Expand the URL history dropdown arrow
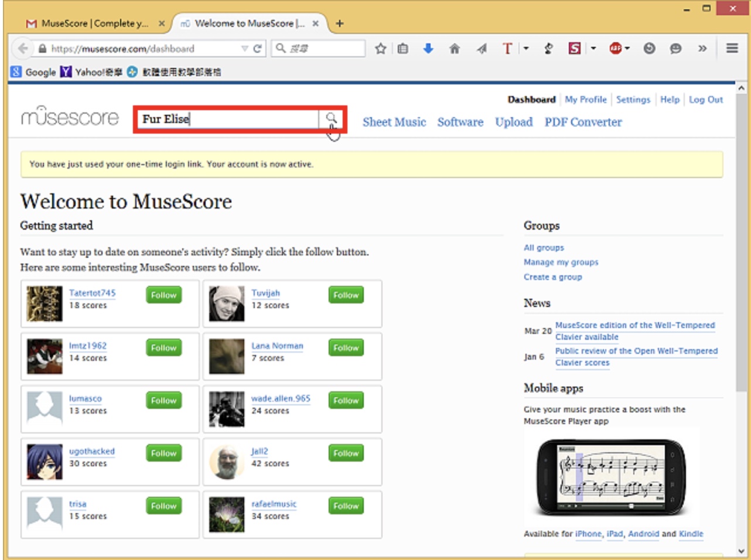751x560 pixels. click(245, 49)
